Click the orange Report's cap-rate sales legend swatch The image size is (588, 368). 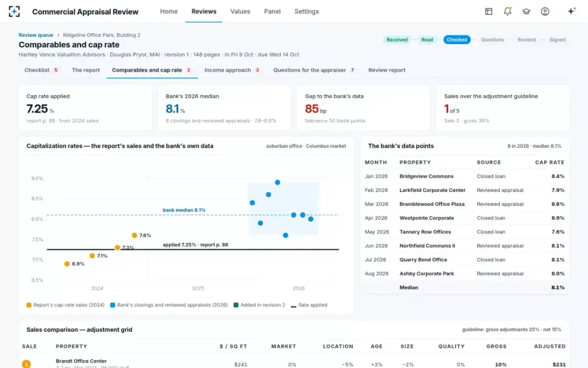click(x=29, y=305)
